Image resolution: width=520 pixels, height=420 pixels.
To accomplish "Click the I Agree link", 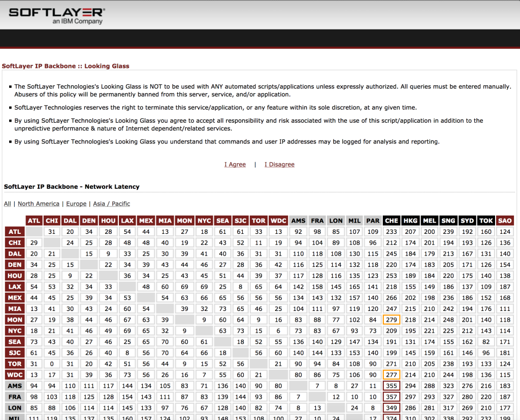I will [x=235, y=164].
